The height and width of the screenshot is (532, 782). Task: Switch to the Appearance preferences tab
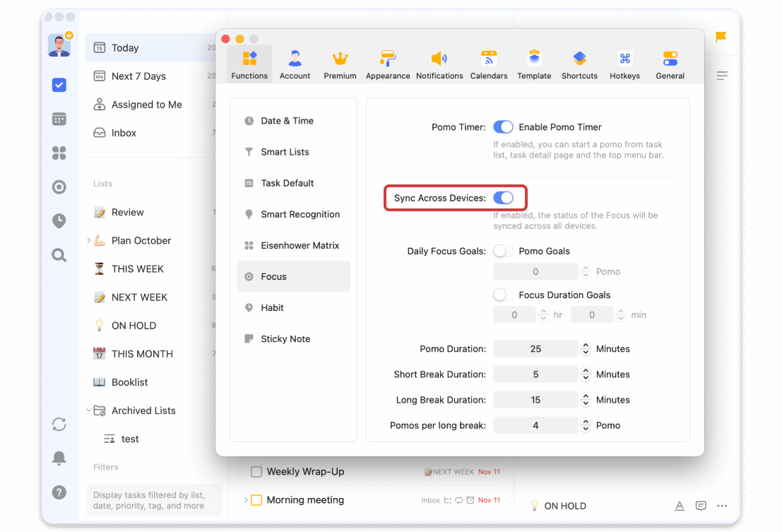pos(388,64)
